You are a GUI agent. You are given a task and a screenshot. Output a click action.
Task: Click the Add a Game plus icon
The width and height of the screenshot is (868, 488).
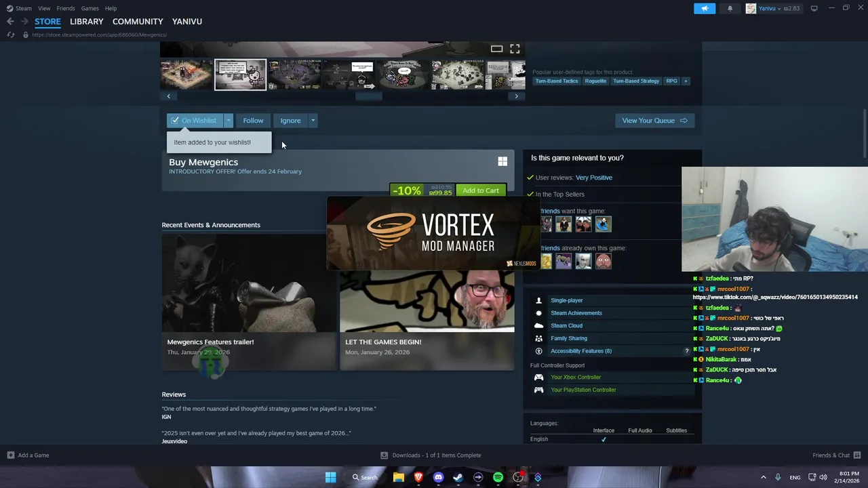tap(10, 455)
